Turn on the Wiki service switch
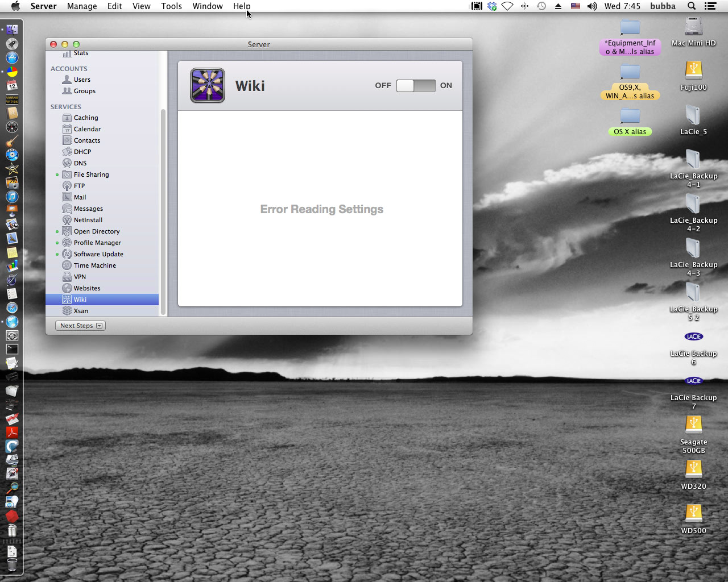Viewport: 728px width, 582px height. 416,86
